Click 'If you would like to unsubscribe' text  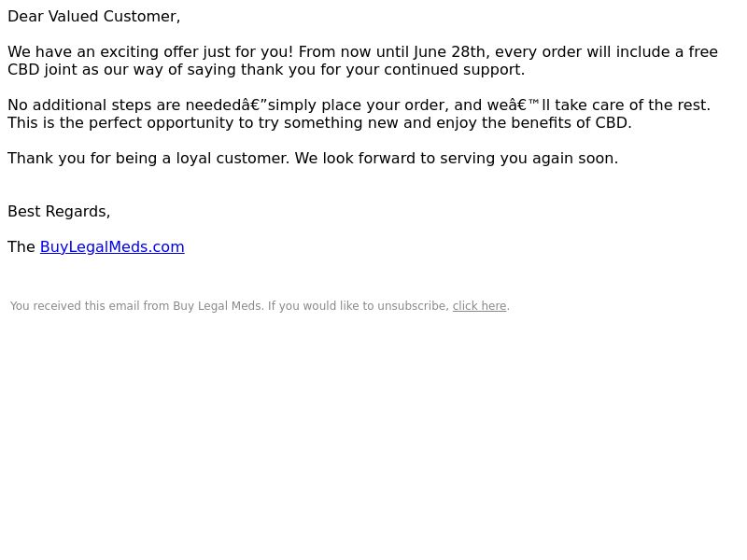click(x=358, y=306)
